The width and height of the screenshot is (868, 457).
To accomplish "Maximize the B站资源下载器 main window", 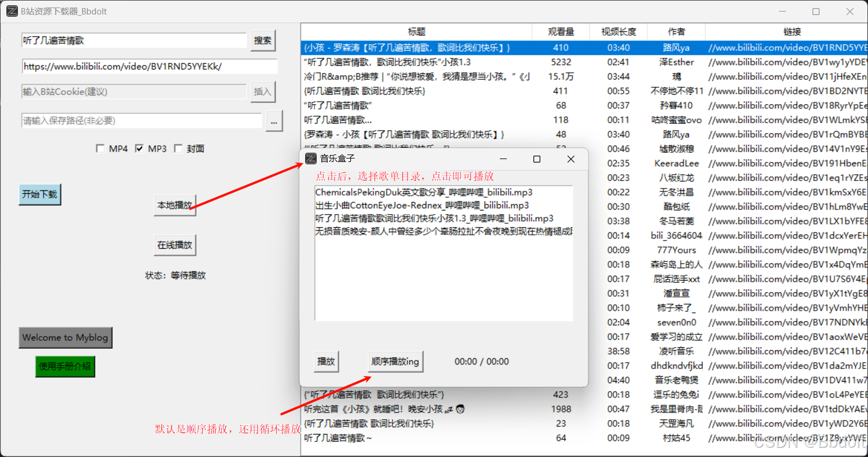I will [816, 11].
